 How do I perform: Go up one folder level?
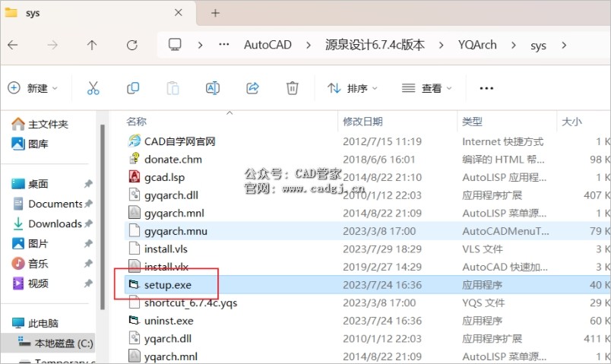point(92,45)
